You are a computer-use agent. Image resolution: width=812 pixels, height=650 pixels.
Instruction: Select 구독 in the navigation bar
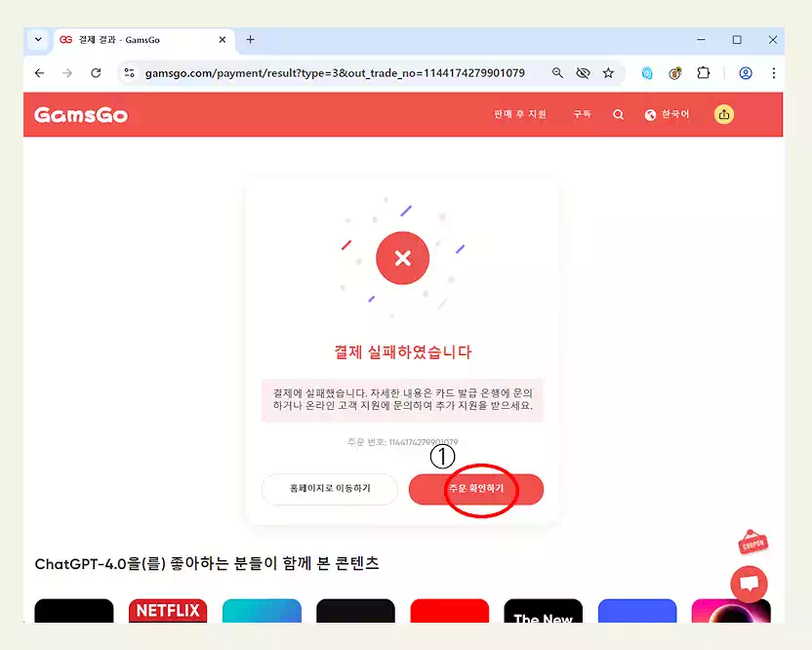pyautogui.click(x=581, y=113)
